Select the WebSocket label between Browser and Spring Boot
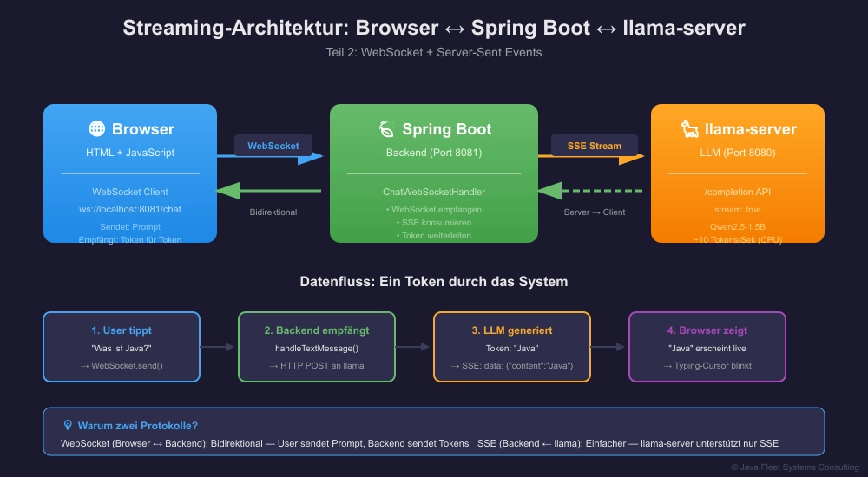Image resolution: width=868 pixels, height=477 pixels. click(273, 146)
